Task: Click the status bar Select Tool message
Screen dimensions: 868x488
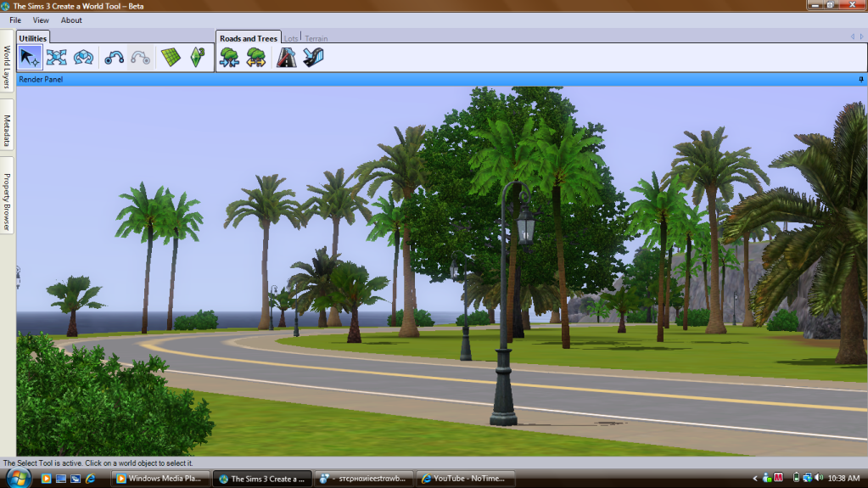Action: click(x=98, y=463)
